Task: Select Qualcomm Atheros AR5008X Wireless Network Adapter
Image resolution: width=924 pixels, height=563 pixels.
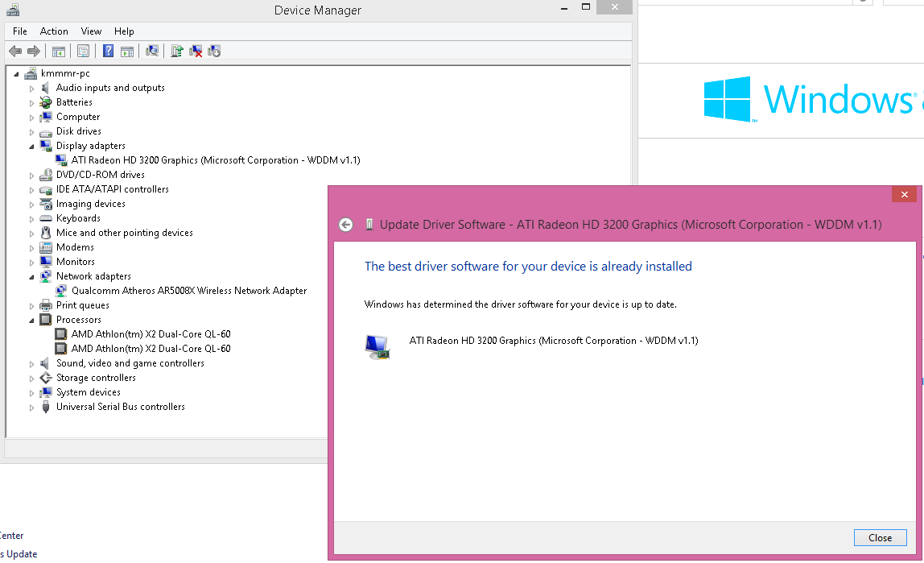Action: [189, 291]
